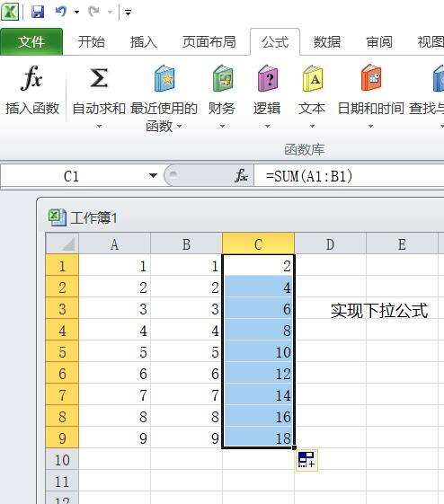Open the Text (文本) functions icon
This screenshot has height=504, width=444.
(313, 78)
